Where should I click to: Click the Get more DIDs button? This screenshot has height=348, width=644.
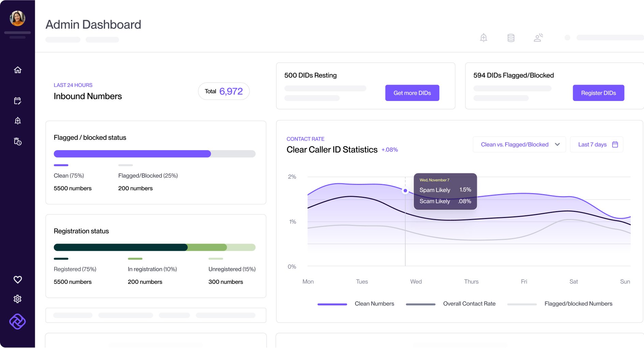click(x=412, y=93)
